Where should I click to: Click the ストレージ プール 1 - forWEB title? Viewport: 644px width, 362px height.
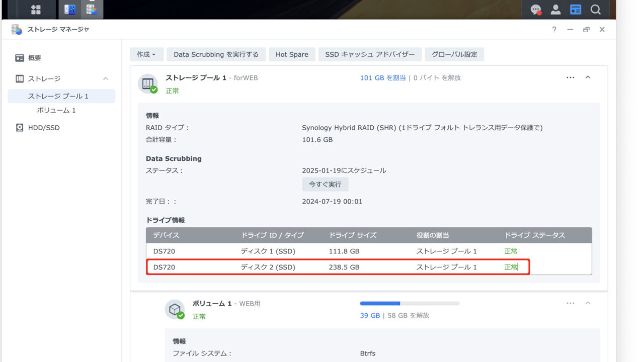(x=211, y=78)
